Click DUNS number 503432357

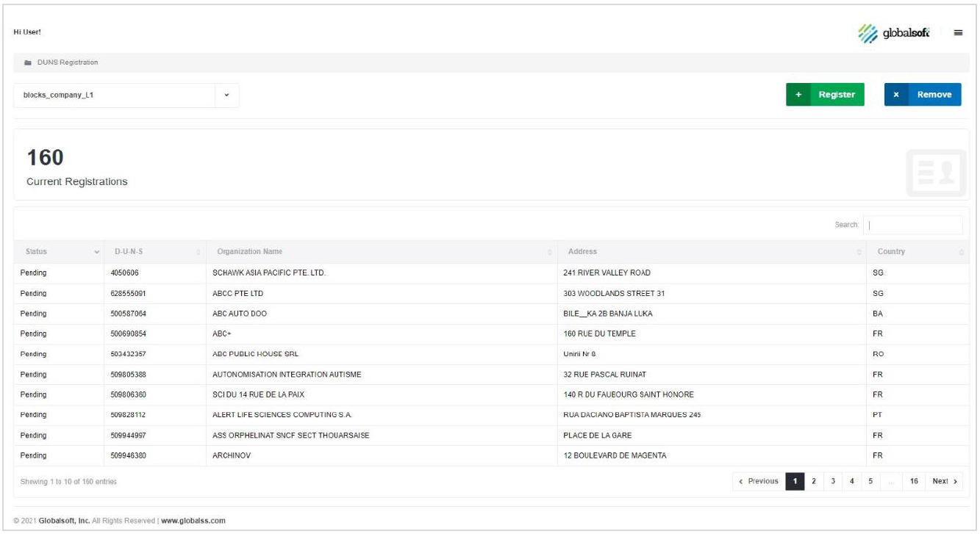pos(128,354)
